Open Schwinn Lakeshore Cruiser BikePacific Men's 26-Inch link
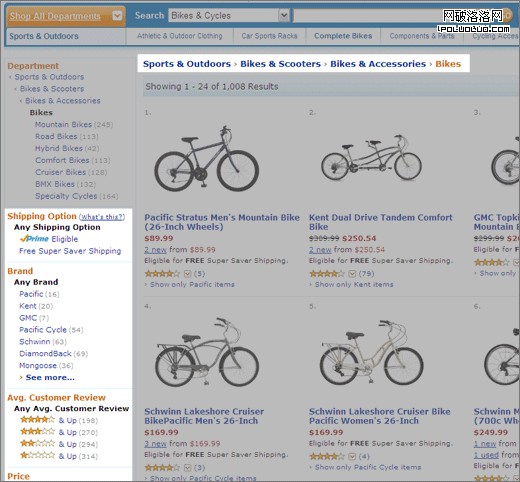 point(204,416)
